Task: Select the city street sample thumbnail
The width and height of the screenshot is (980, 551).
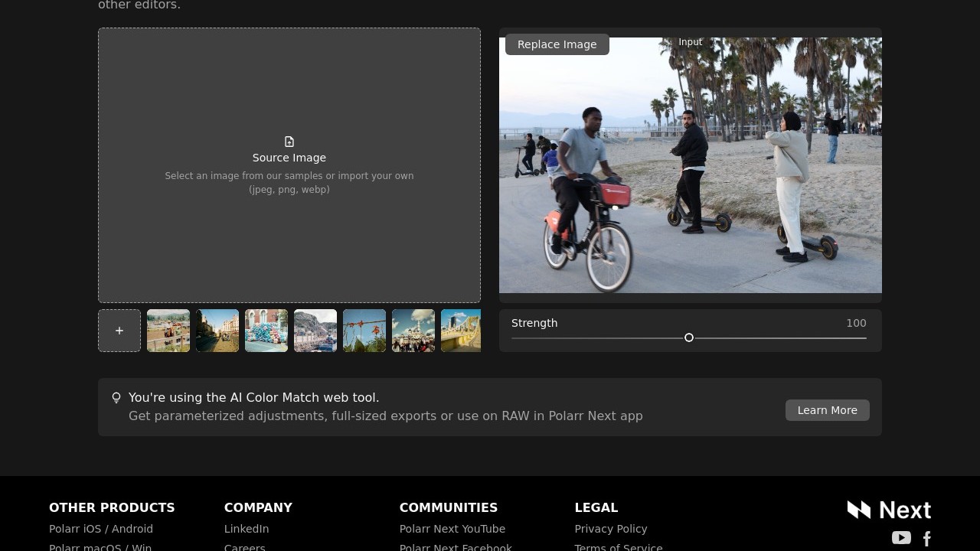Action: (x=217, y=331)
